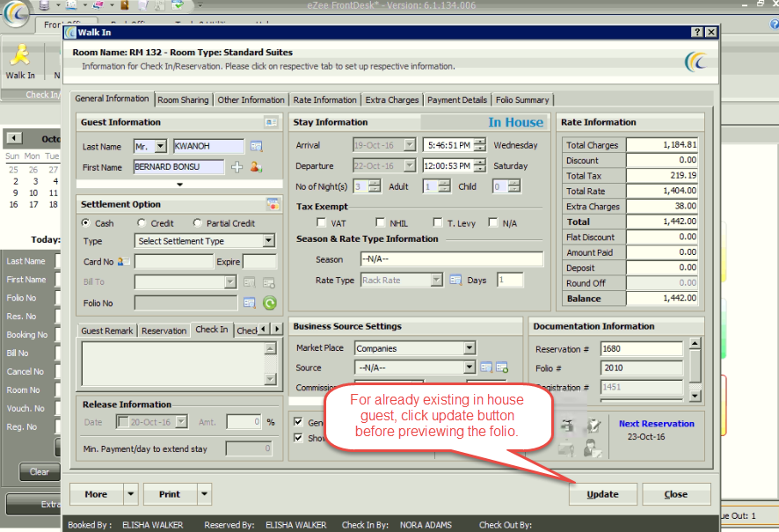Select the Credit settlement radio button
Screen dimensions: 779x532
(x=142, y=223)
